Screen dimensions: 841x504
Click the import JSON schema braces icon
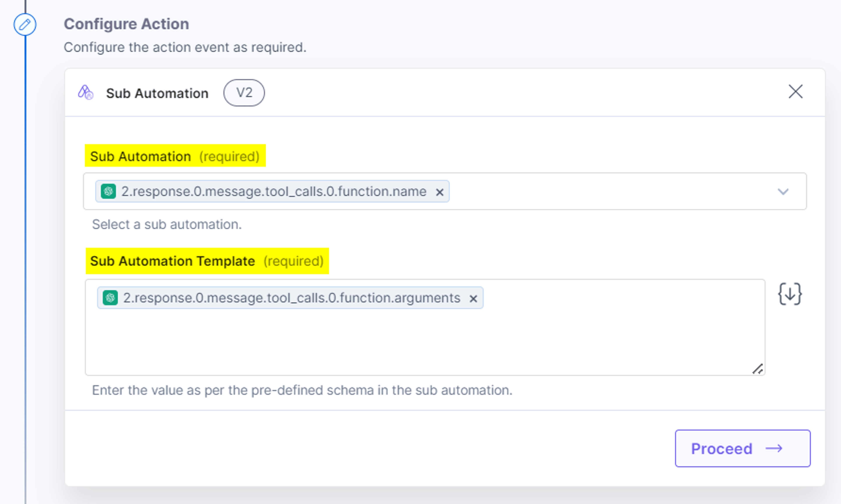coord(790,294)
